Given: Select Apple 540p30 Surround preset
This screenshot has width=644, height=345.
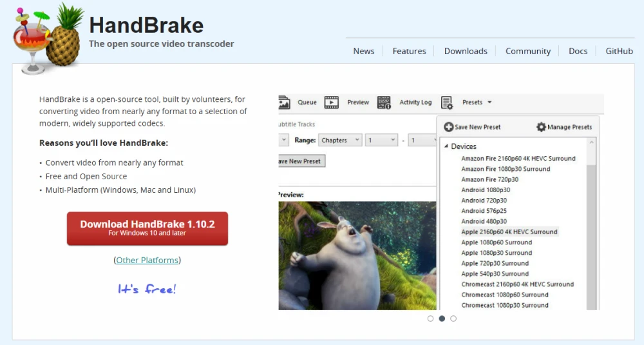Looking at the screenshot, I should 495,274.
